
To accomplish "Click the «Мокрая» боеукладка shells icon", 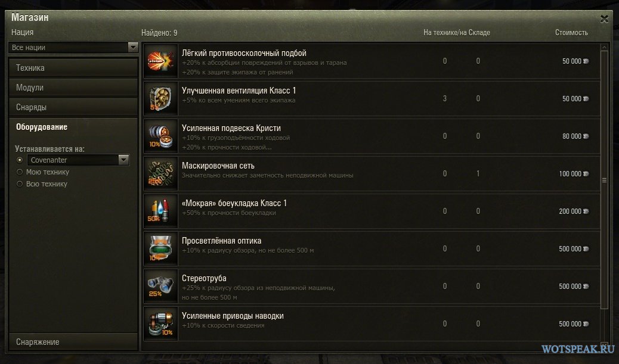I will coord(160,211).
